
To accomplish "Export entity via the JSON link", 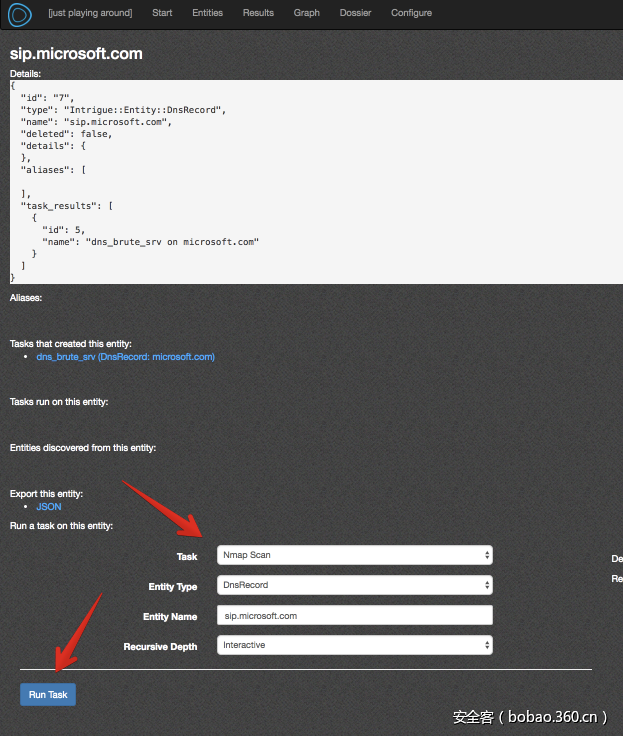I will point(48,507).
